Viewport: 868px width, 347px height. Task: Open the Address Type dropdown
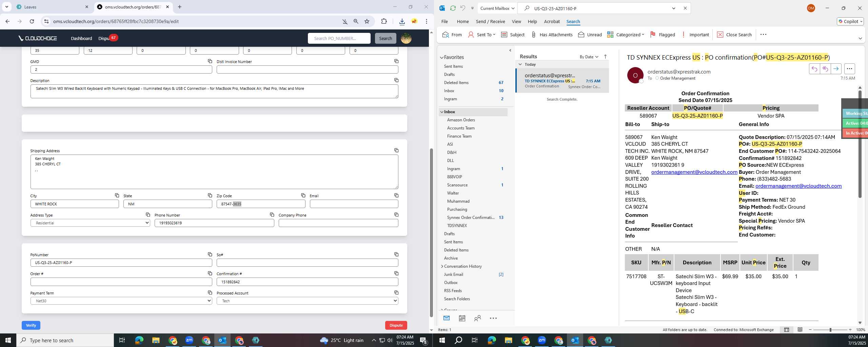(x=90, y=223)
